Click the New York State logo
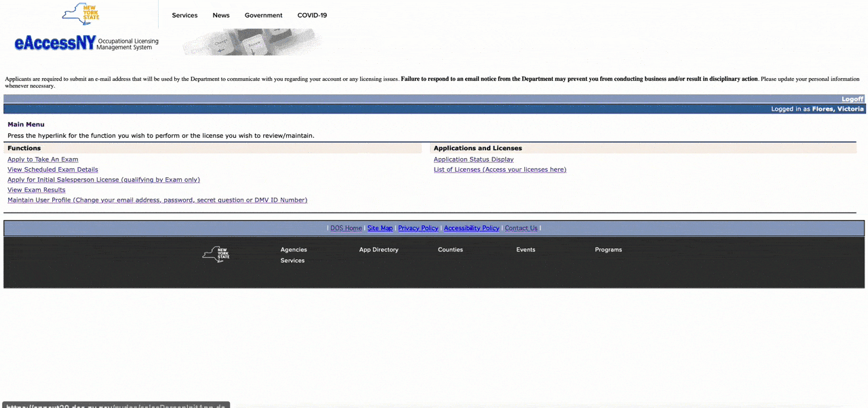 click(80, 14)
